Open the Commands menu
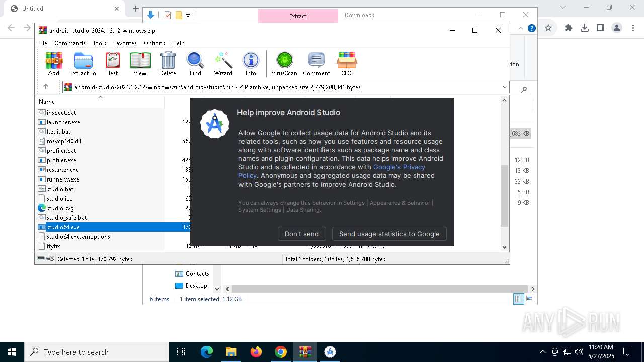Viewport: 644px width, 362px height. click(x=70, y=43)
